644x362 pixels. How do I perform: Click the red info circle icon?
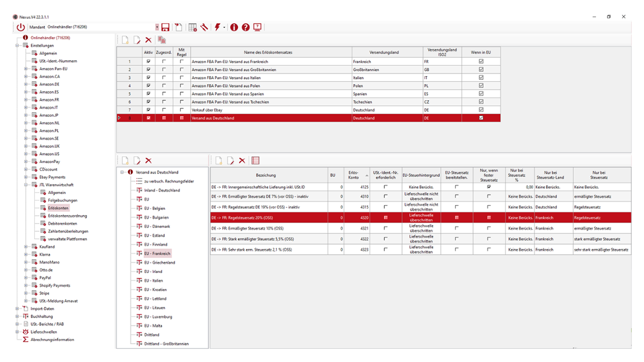pos(234,27)
